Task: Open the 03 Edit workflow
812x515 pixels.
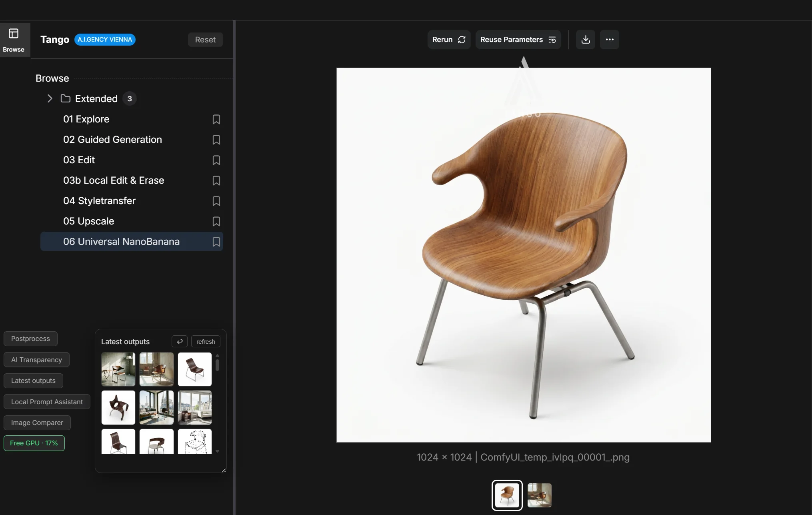Action: pyautogui.click(x=132, y=160)
